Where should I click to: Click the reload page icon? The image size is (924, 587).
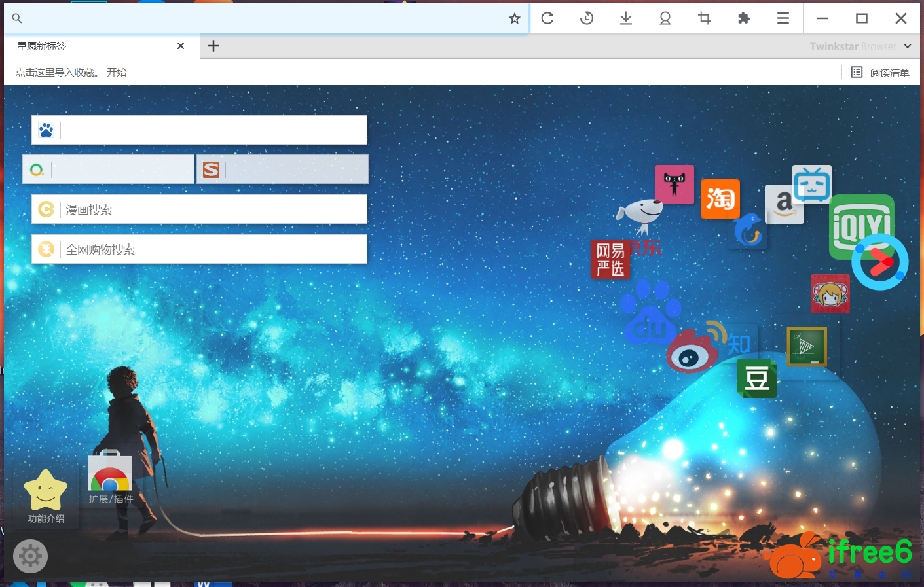tap(547, 18)
